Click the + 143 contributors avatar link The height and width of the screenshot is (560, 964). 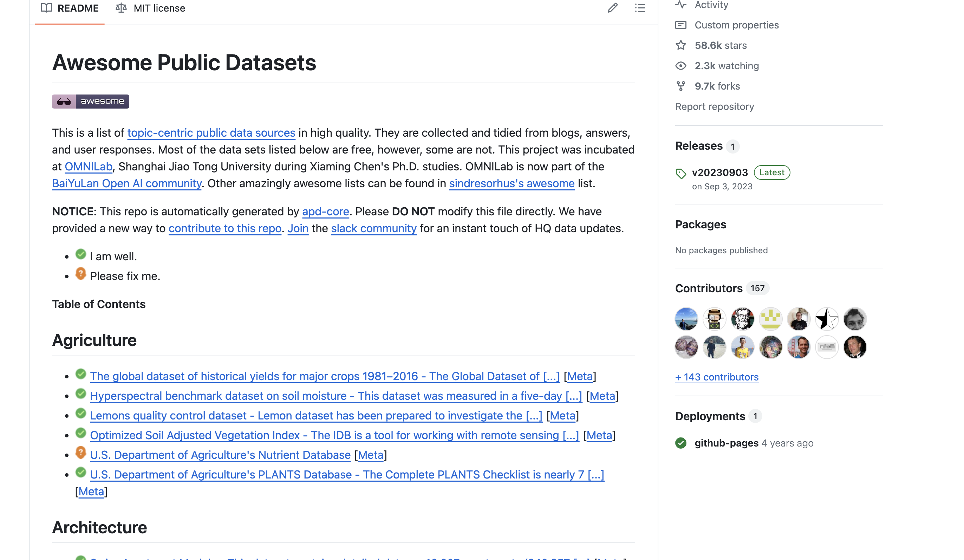point(716,377)
